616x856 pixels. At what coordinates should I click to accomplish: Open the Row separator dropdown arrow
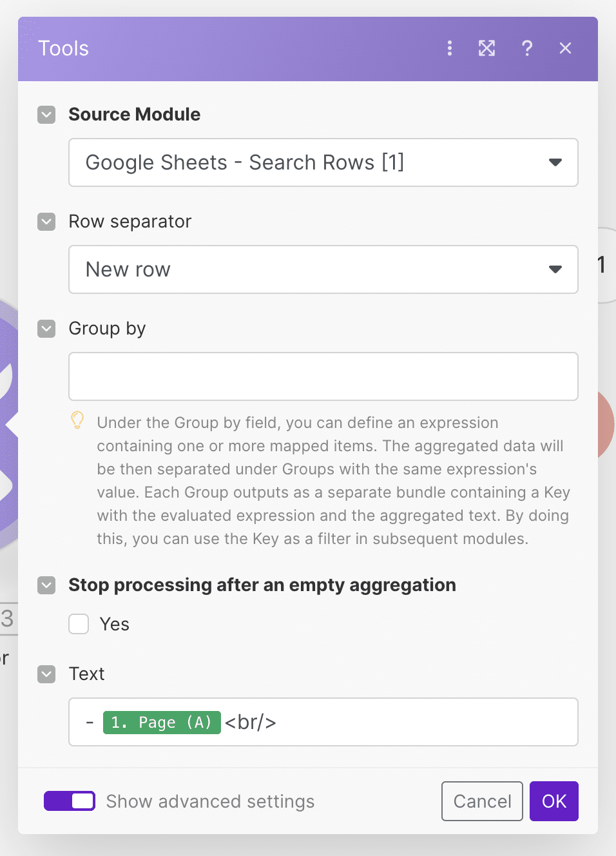[555, 269]
